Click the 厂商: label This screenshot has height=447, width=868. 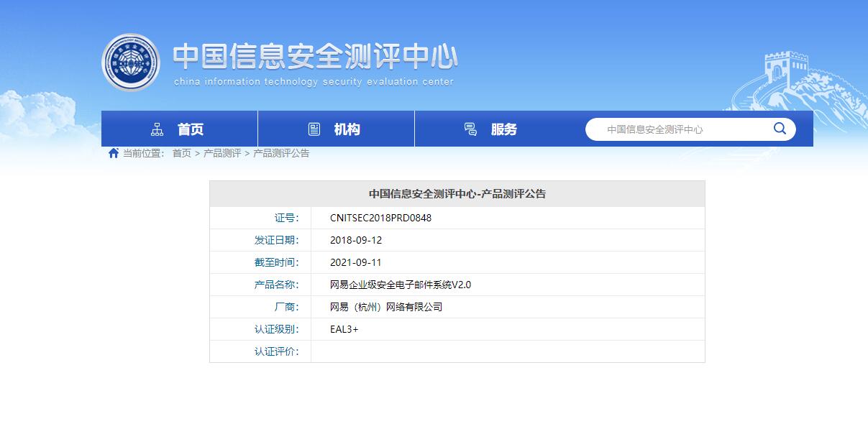(286, 307)
